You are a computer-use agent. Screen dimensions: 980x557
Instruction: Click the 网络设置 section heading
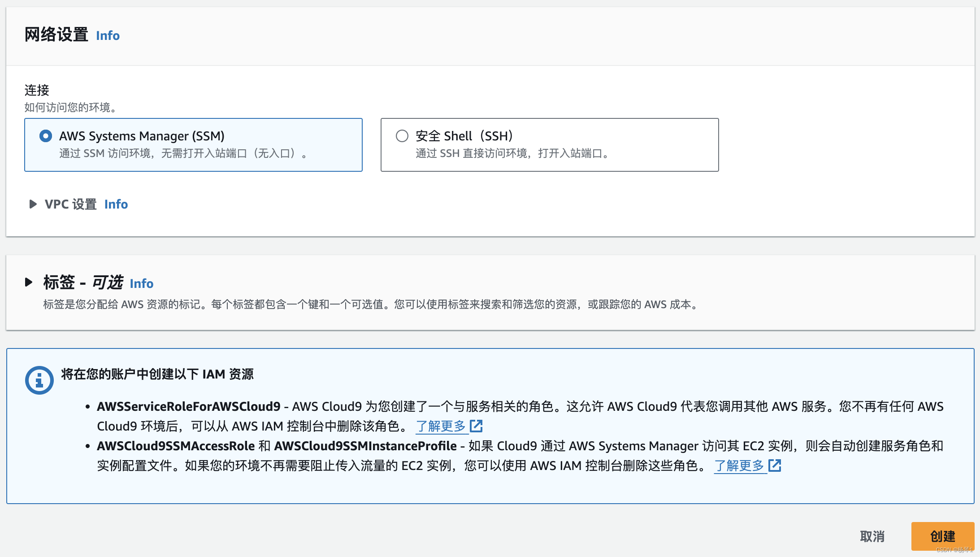56,35
